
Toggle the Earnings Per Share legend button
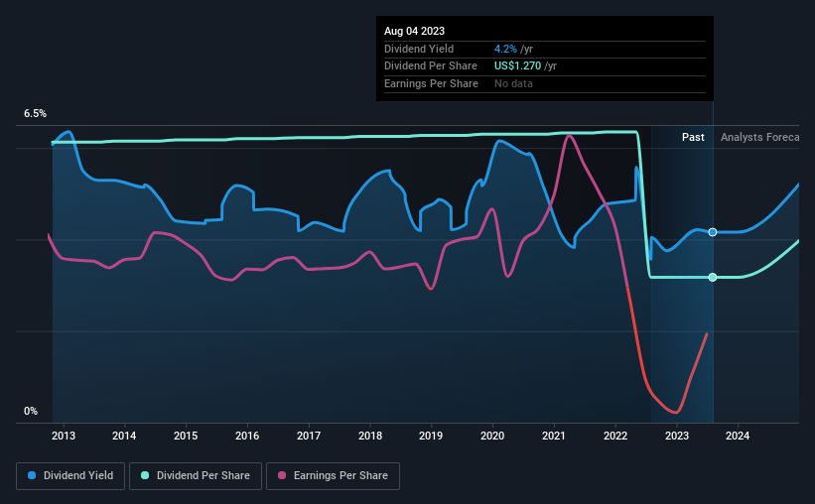[x=333, y=476]
